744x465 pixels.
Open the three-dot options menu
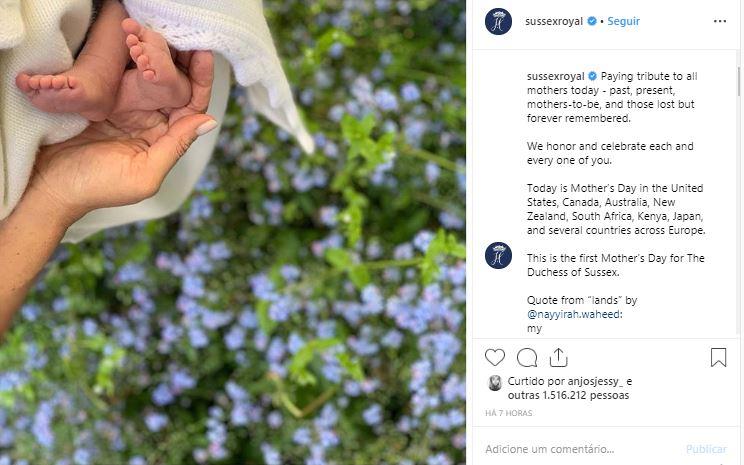tap(720, 20)
